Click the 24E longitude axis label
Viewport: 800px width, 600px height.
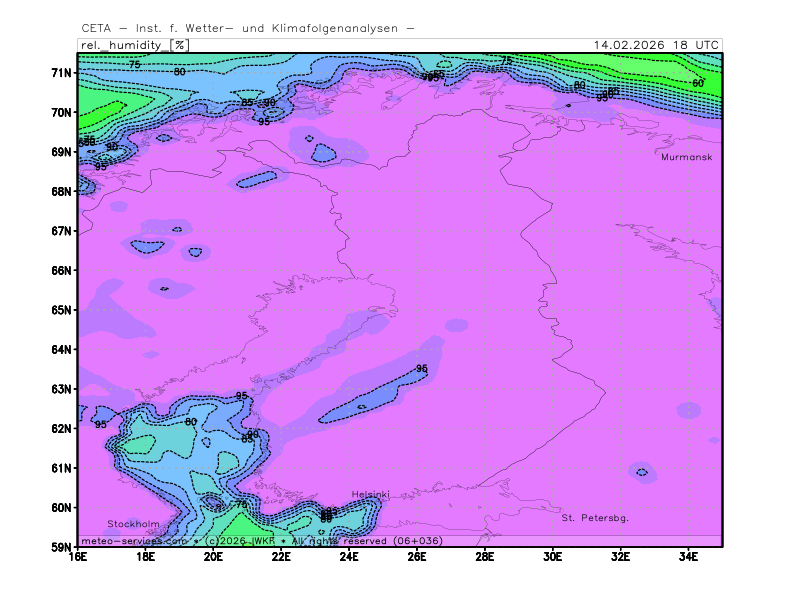tap(349, 557)
